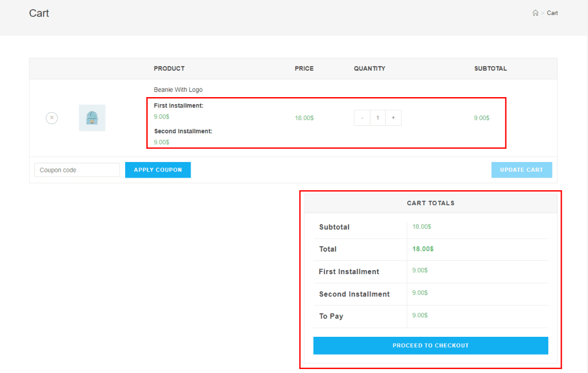Image resolution: width=588 pixels, height=373 pixels.
Task: Click the Cart Totals header
Action: [430, 203]
